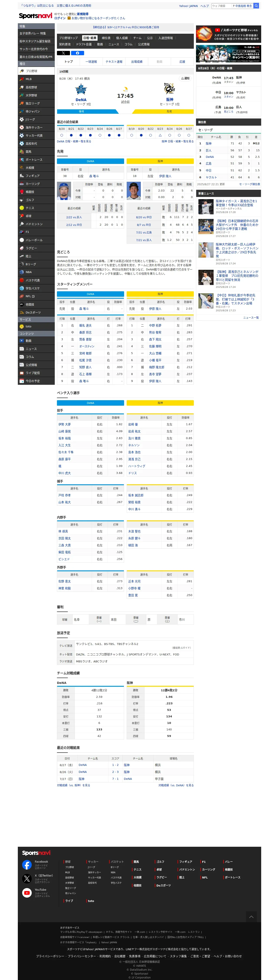
Task: Open DeNA 日程・結果一覧を見る link
Action: pos(74,142)
